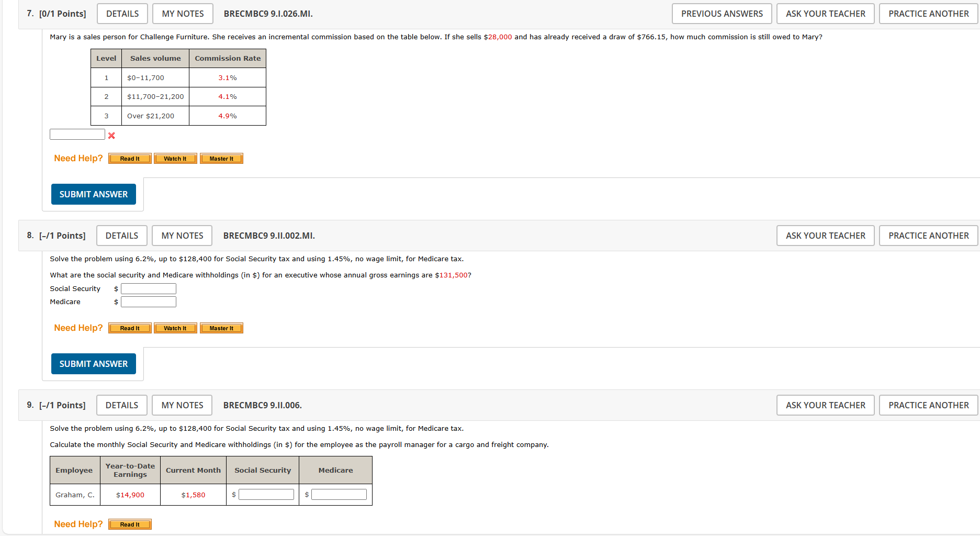The image size is (980, 536).
Task: Click Watch It help for question 8
Action: click(175, 328)
